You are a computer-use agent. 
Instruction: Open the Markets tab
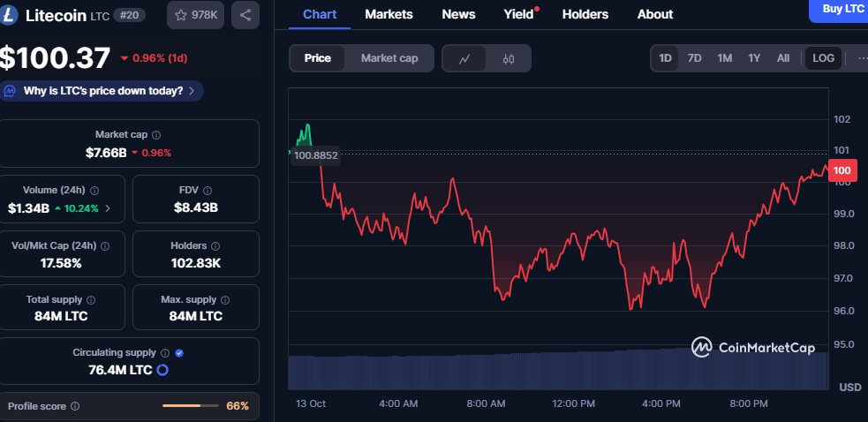click(x=389, y=14)
